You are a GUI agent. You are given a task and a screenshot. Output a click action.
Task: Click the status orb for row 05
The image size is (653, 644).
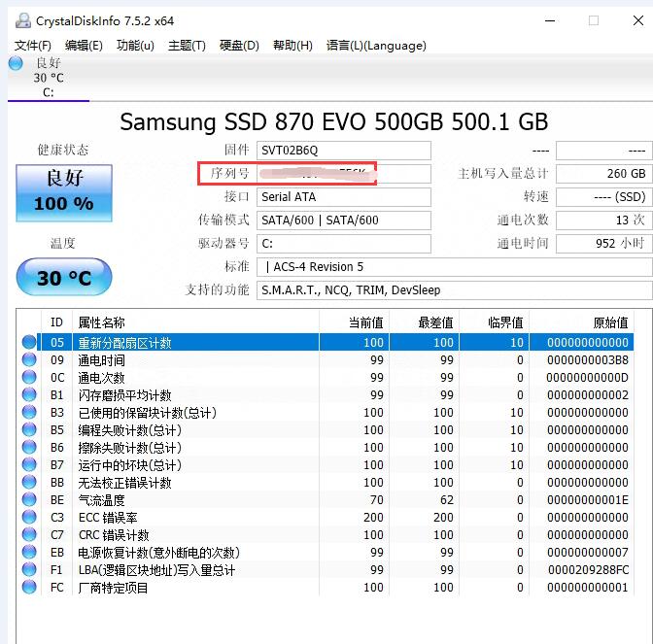(29, 342)
